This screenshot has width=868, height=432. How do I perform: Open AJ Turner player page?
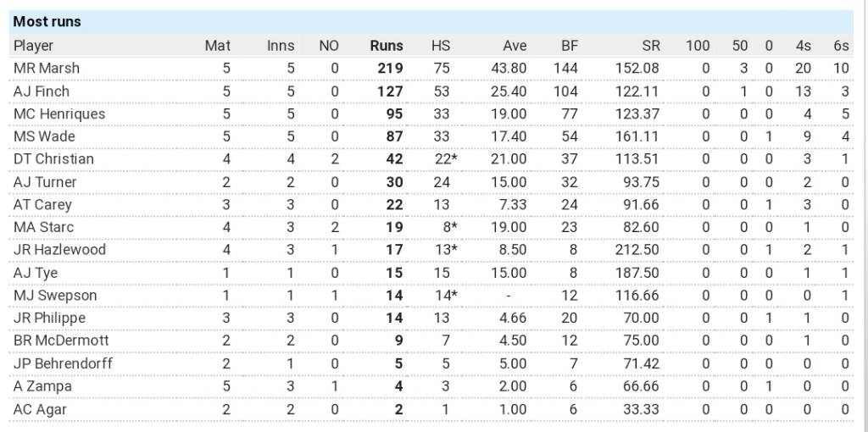[45, 182]
